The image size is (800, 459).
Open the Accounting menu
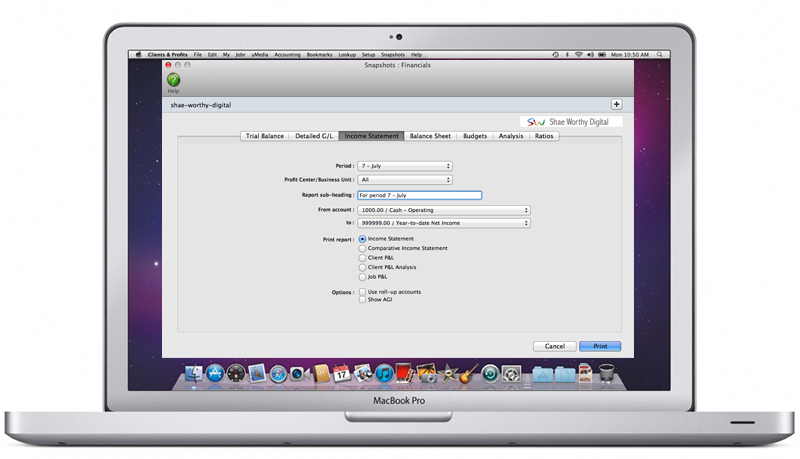[x=287, y=54]
